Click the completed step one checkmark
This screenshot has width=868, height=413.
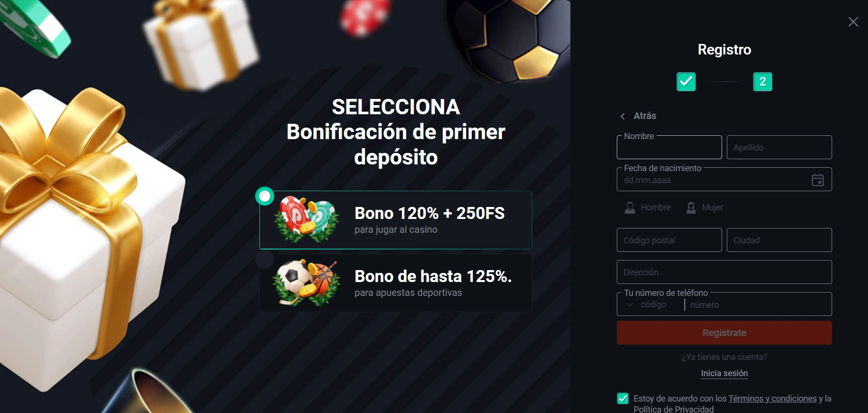686,82
